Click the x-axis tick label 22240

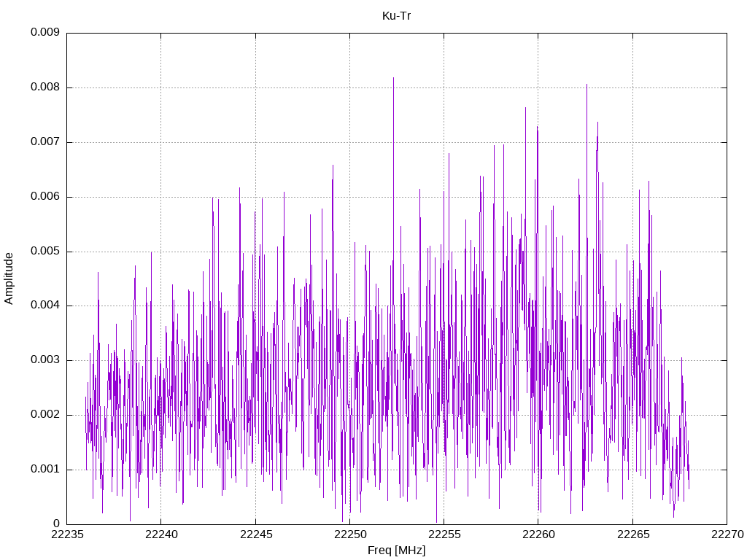(x=161, y=534)
